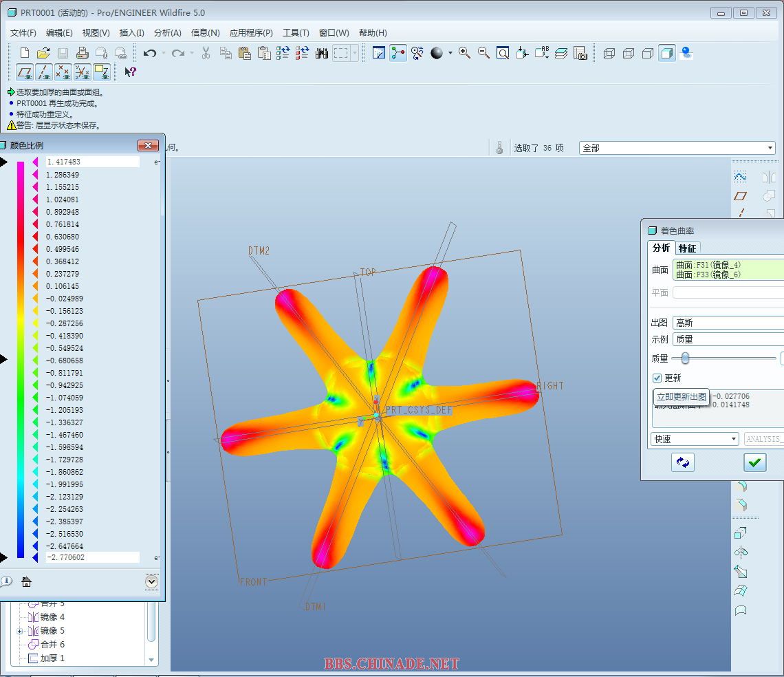Viewport: 784px width, 677px height.
Task: Click the Refit zoom-to-fit icon
Action: (x=503, y=53)
